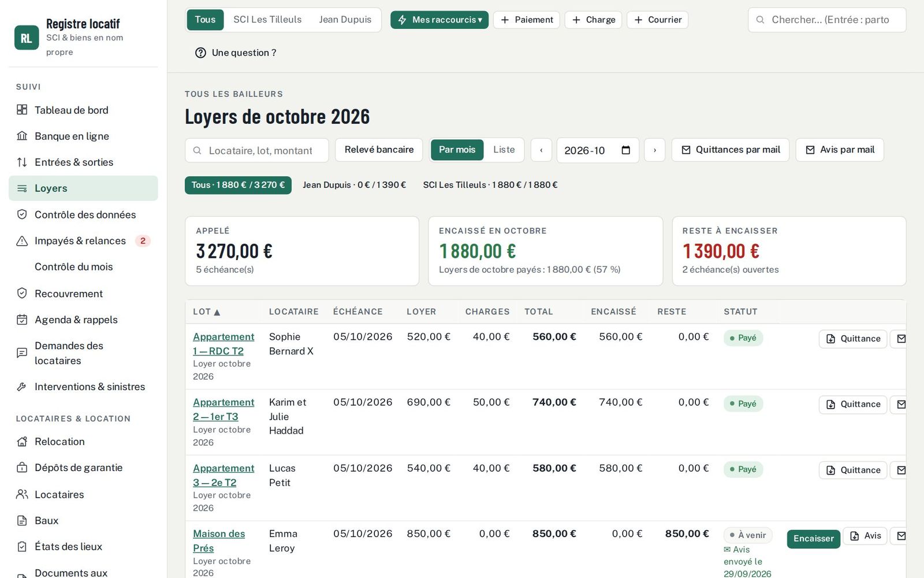Open Tableau de bord from sidebar

click(x=83, y=110)
